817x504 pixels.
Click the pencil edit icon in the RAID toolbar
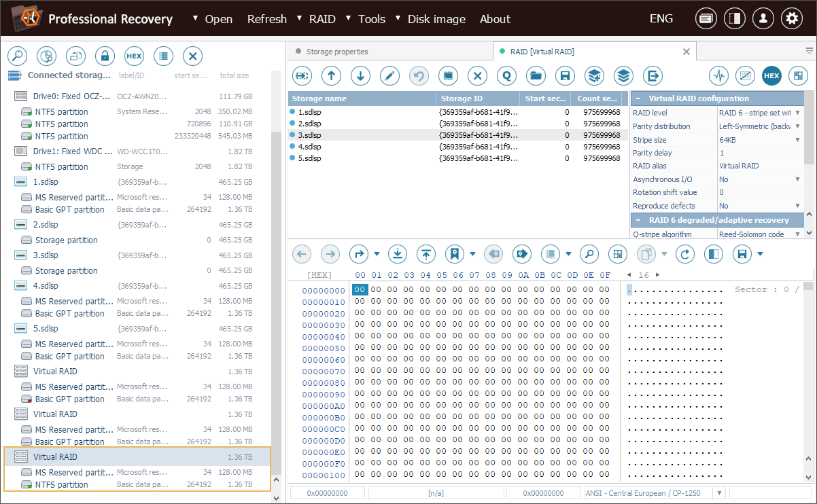(389, 75)
